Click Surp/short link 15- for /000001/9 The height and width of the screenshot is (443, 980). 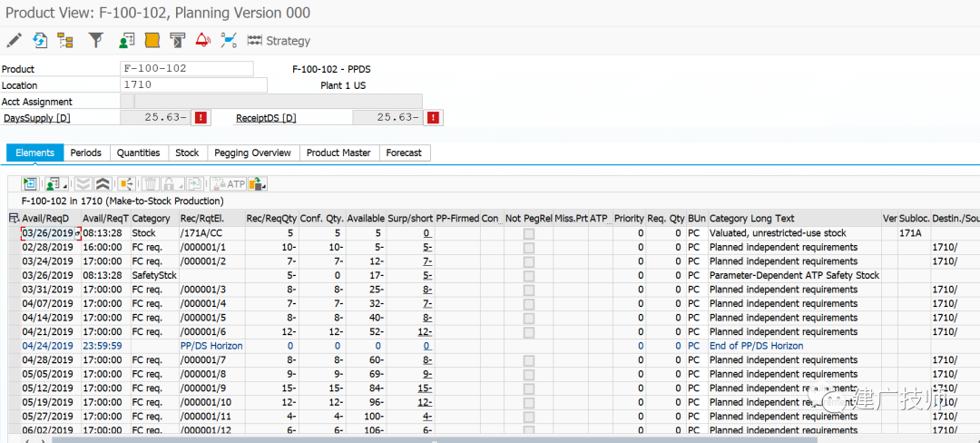(425, 388)
